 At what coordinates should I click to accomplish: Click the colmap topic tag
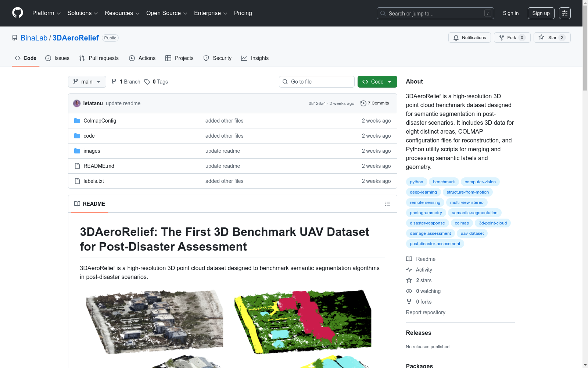click(462, 223)
